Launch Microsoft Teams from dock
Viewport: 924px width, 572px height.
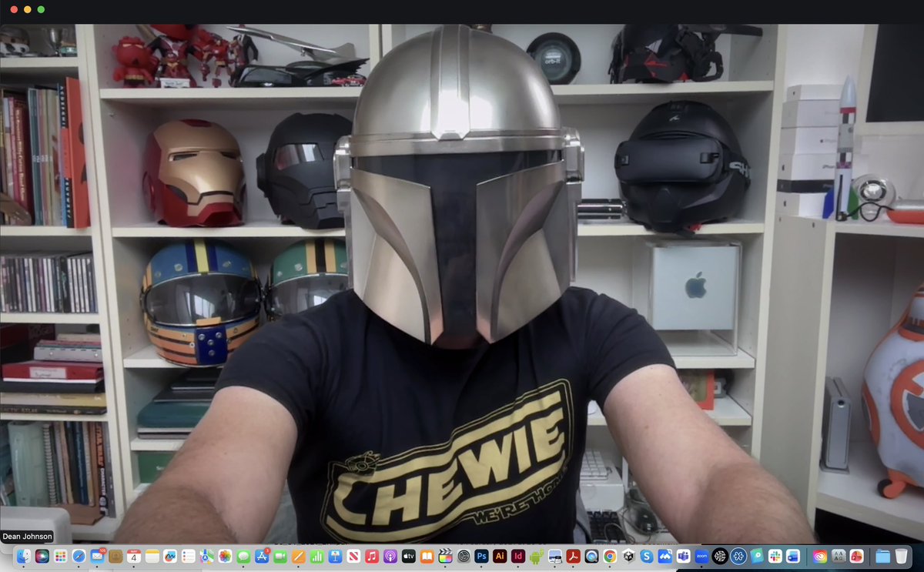(x=683, y=556)
